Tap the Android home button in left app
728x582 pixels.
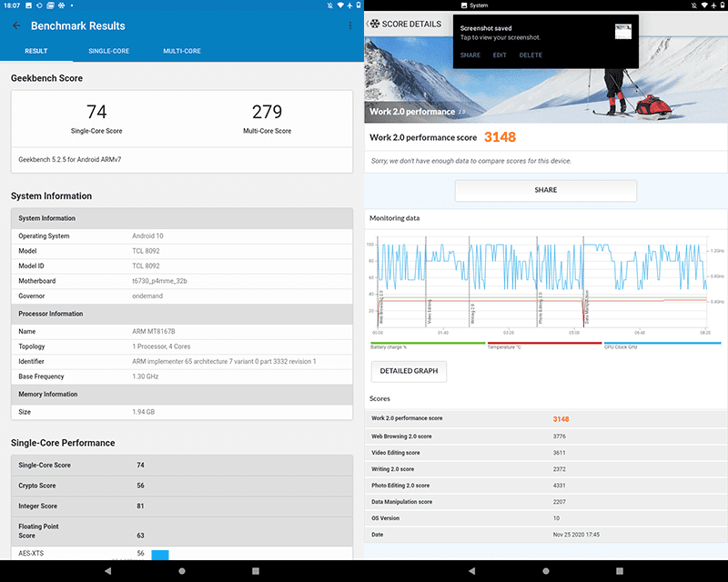click(182, 571)
